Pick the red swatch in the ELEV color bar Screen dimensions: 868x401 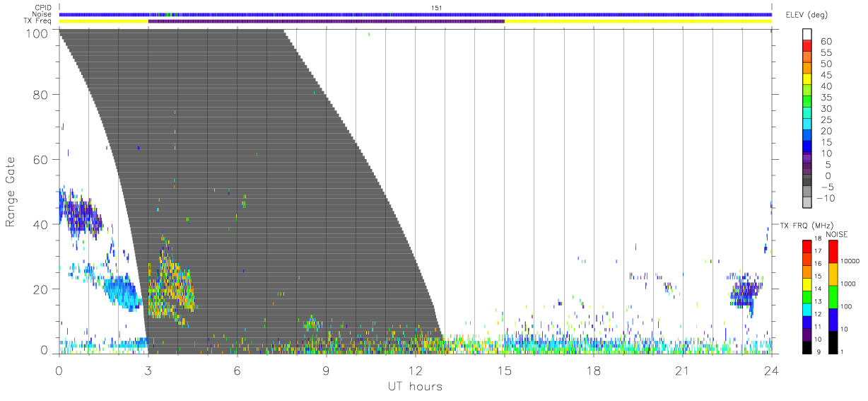point(807,47)
